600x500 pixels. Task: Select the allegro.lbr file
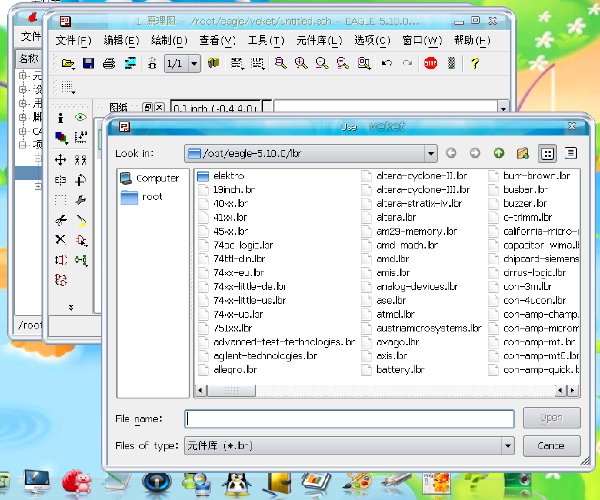point(228,370)
